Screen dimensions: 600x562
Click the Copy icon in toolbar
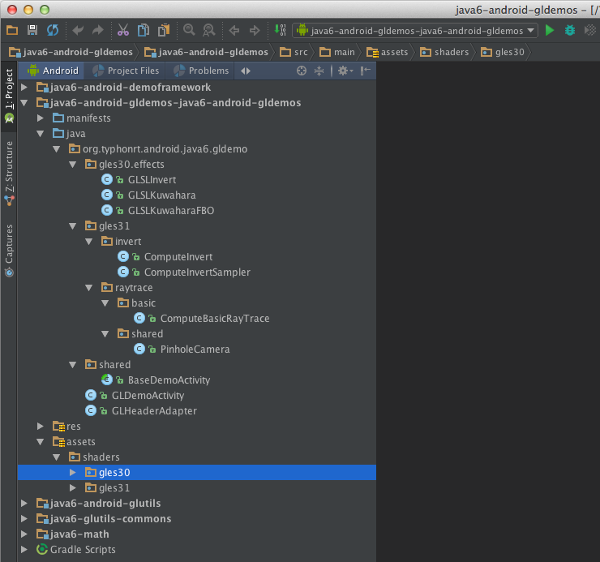tap(143, 30)
